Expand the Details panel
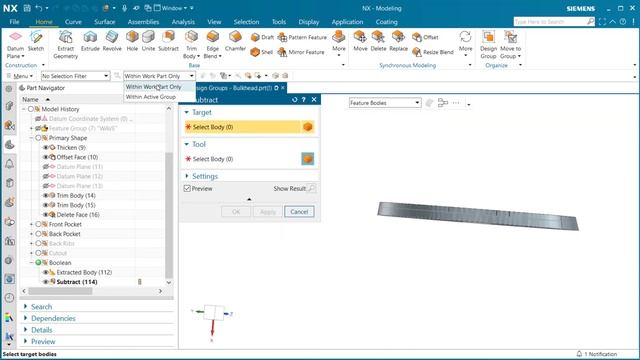The image size is (640, 360). click(x=25, y=329)
